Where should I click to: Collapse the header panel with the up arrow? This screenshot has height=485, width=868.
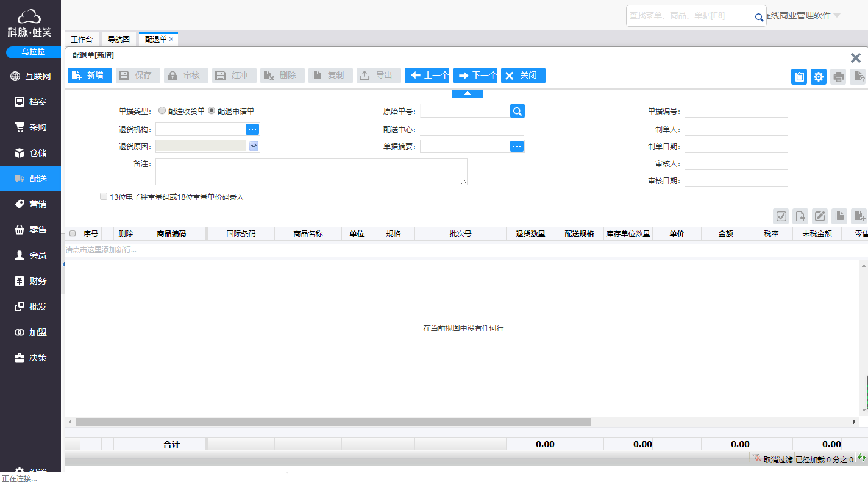(468, 93)
